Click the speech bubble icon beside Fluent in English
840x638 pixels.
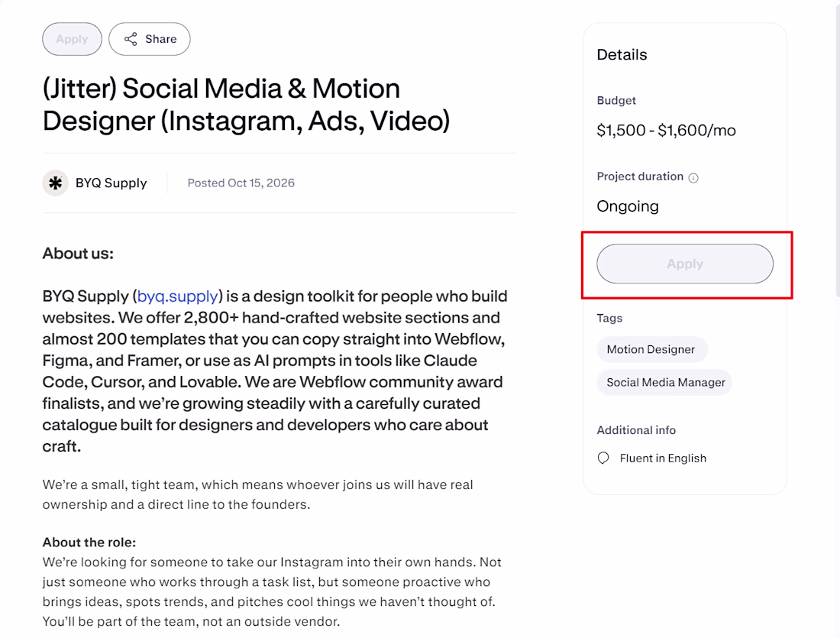point(603,458)
